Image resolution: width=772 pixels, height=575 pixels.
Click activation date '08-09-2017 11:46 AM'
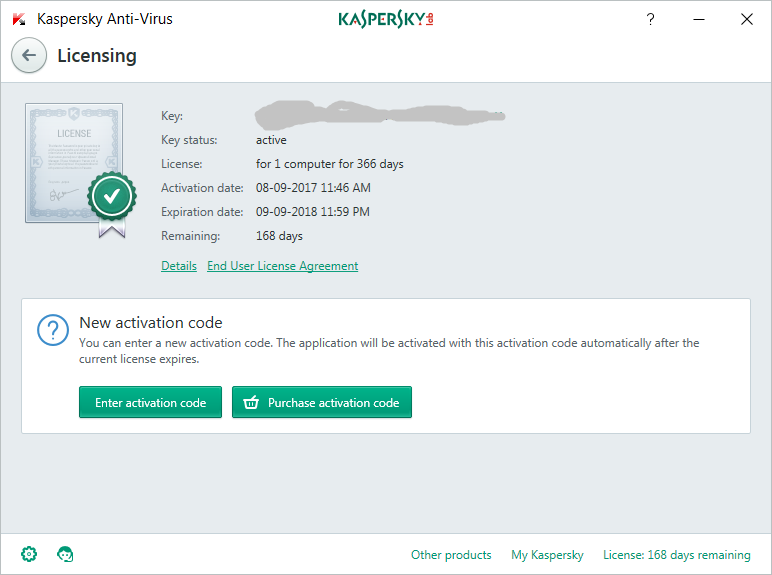(313, 188)
